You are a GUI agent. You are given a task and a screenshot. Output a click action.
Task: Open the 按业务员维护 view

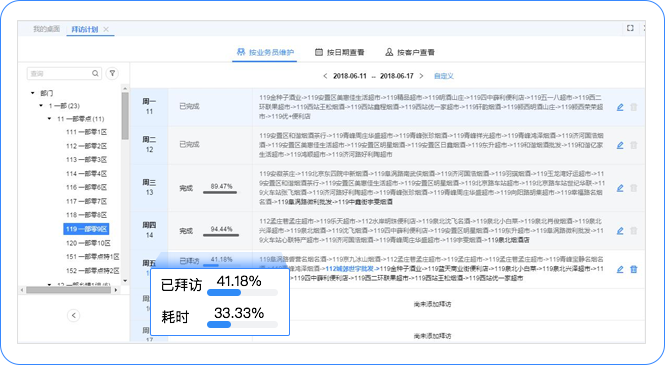tap(265, 52)
